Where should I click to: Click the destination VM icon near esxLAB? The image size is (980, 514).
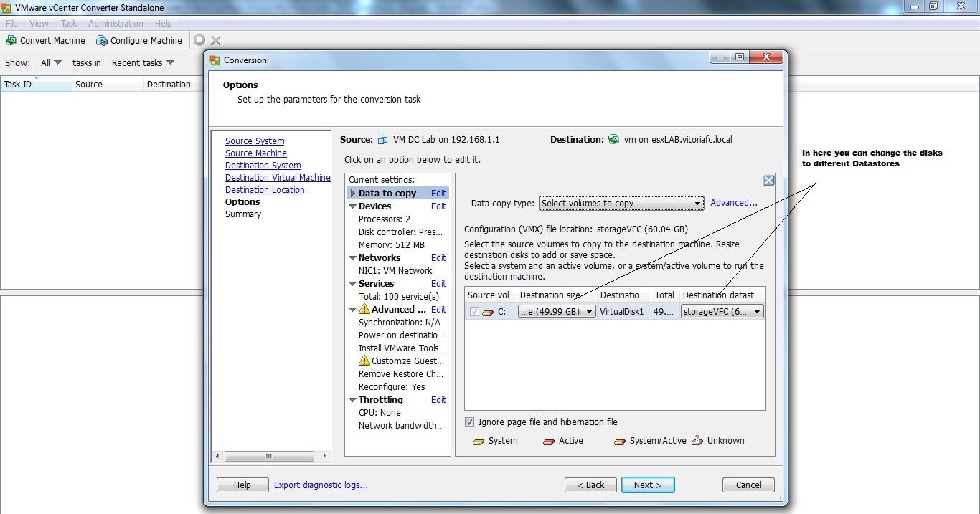click(x=613, y=139)
